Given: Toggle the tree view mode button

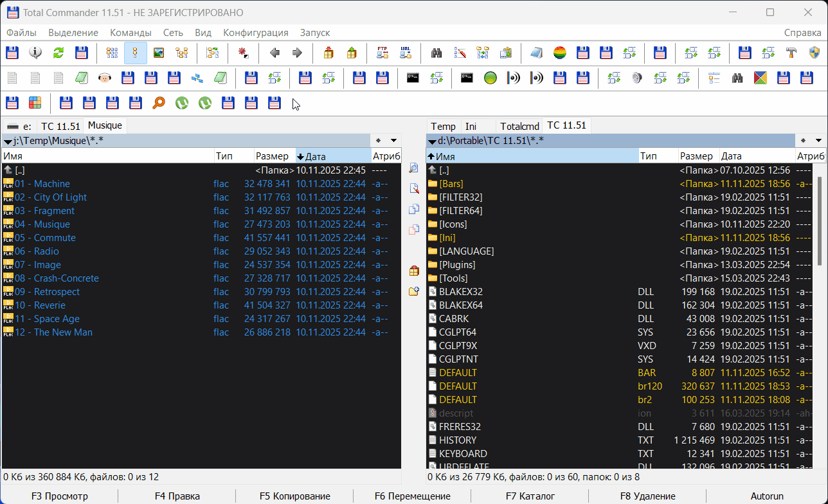Looking at the screenshot, I should tap(182, 53).
